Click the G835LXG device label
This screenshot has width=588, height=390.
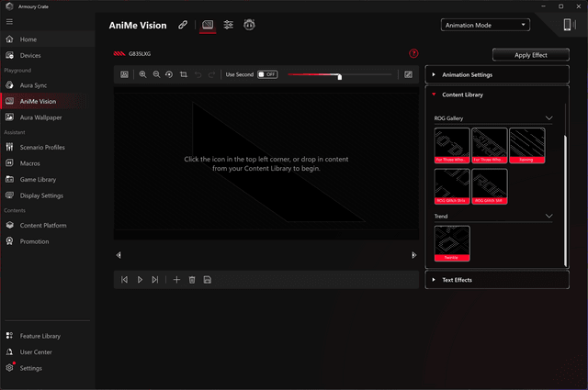(x=140, y=53)
